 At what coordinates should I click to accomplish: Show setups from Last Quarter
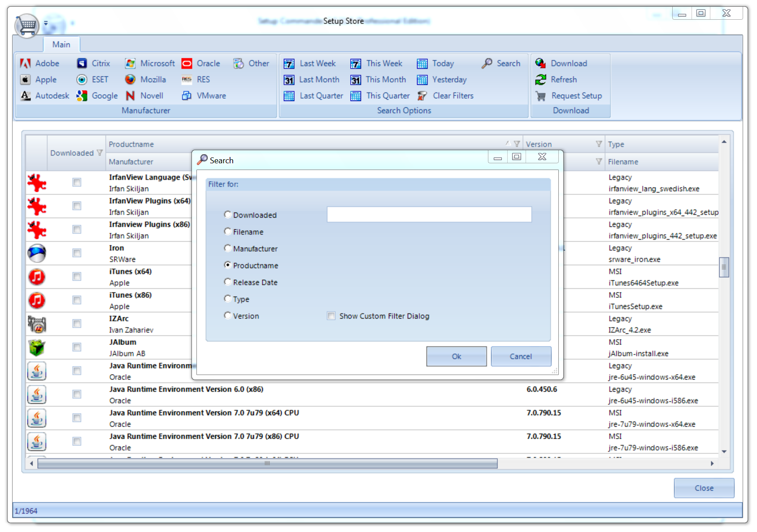tap(313, 96)
